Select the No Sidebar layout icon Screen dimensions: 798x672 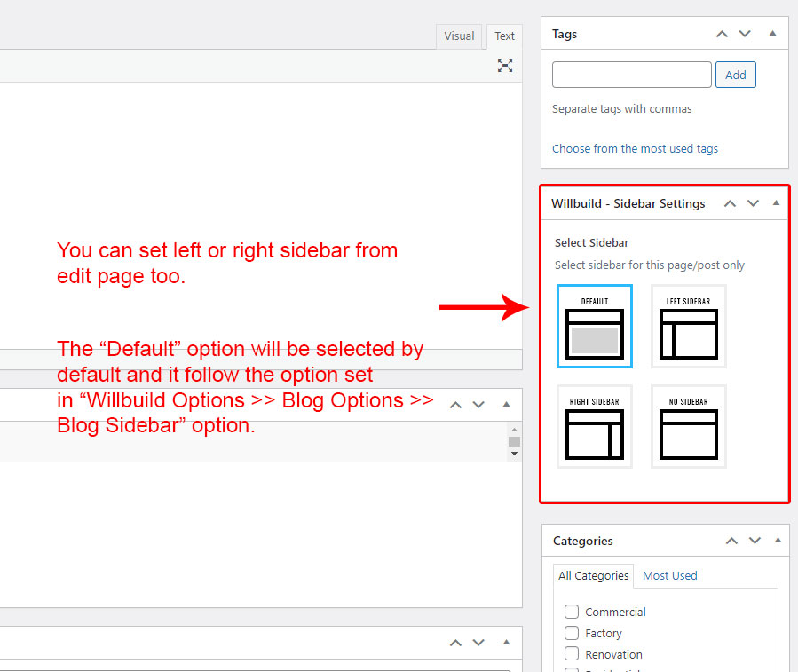tap(689, 426)
